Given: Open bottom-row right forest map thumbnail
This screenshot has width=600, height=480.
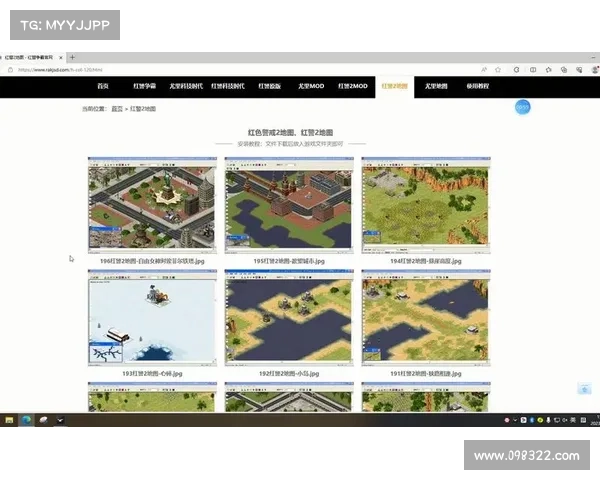Looking at the screenshot, I should [x=426, y=397].
